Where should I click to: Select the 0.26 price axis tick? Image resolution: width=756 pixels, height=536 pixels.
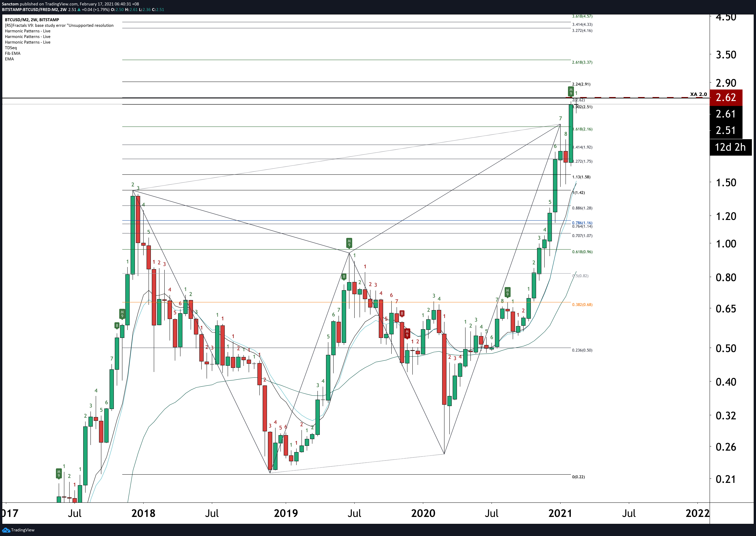tap(726, 447)
